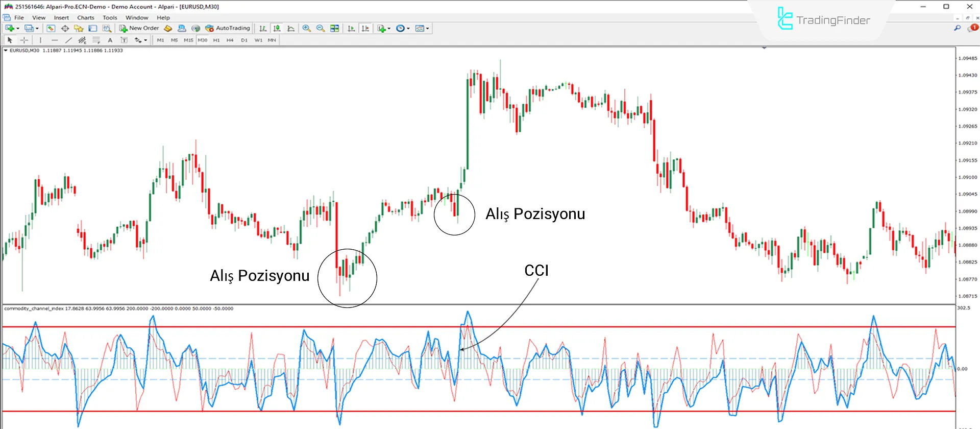Select the trendline drawing tool
Screen dimensions: 980x429
pyautogui.click(x=68, y=40)
